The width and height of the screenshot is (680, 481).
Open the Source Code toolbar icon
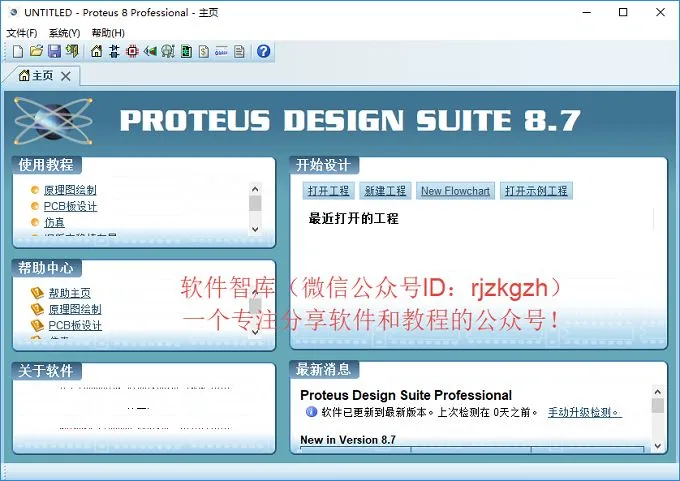[221, 51]
